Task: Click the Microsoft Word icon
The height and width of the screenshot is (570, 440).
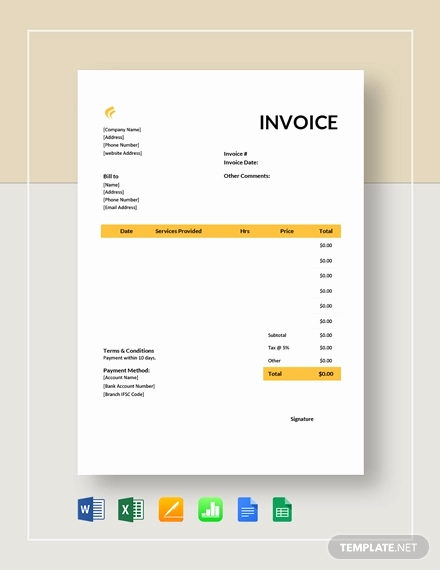Action: (x=92, y=509)
